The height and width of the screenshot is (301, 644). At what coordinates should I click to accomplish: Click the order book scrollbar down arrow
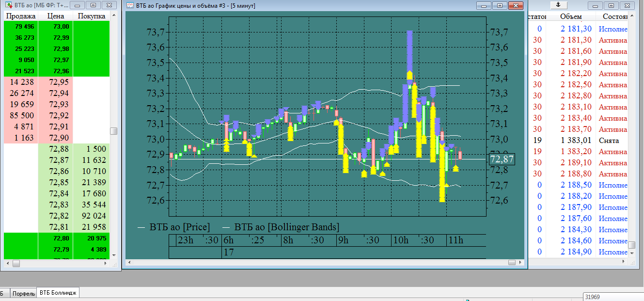coord(113,255)
